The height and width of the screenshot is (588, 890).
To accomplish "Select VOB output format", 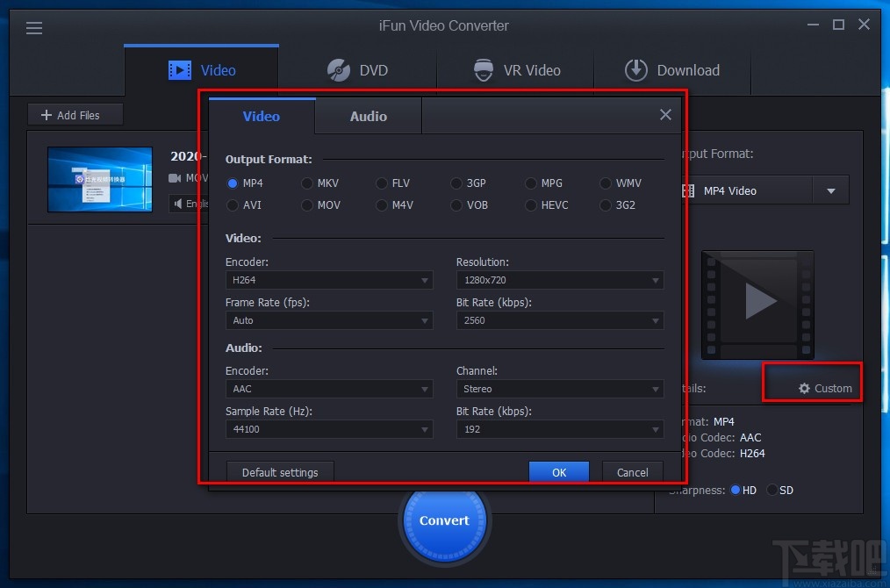I will tap(470, 204).
